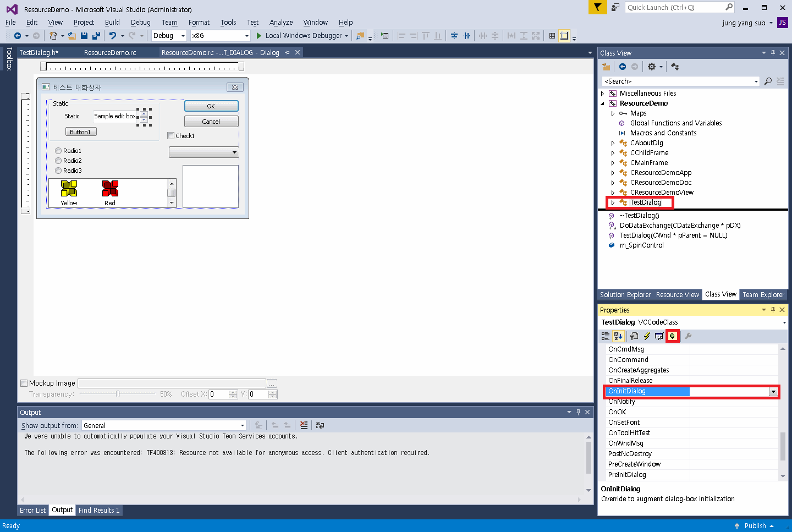Click Button1 in the dialog

(80, 132)
